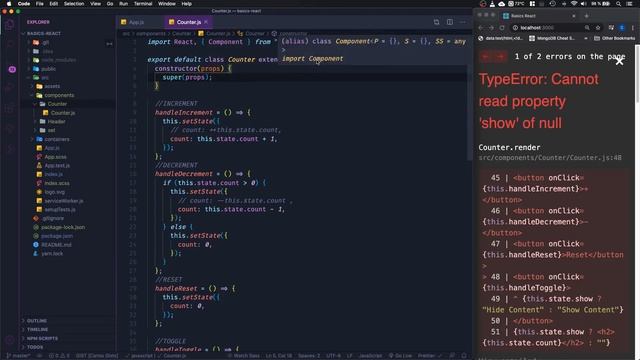Click UTF-8 encoding in status bar

pos(333,356)
